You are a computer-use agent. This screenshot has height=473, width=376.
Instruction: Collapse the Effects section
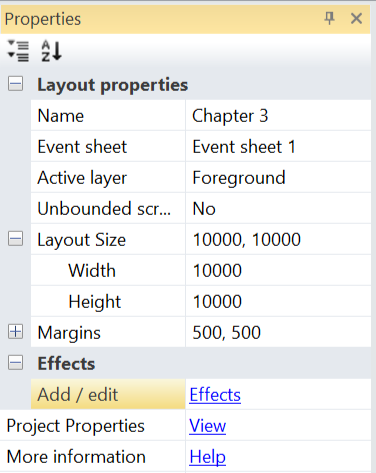(x=15, y=363)
